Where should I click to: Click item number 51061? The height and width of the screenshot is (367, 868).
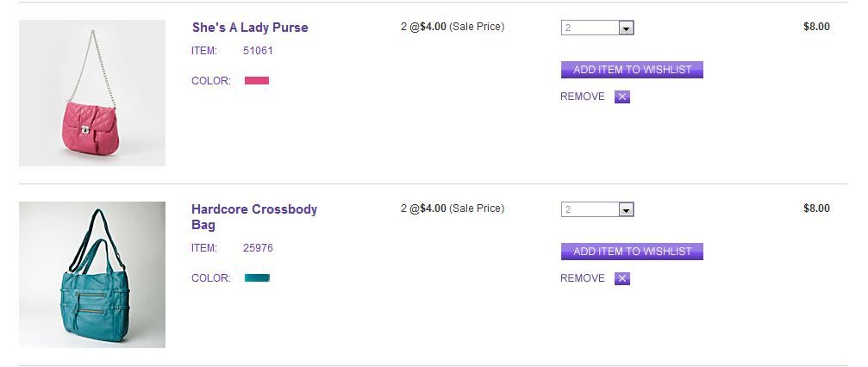pyautogui.click(x=258, y=51)
